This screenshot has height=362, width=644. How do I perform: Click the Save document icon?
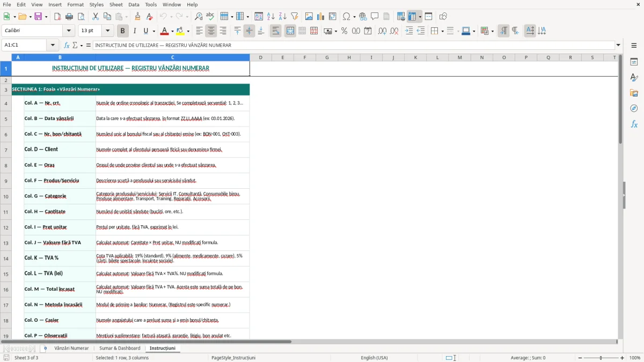(38, 17)
